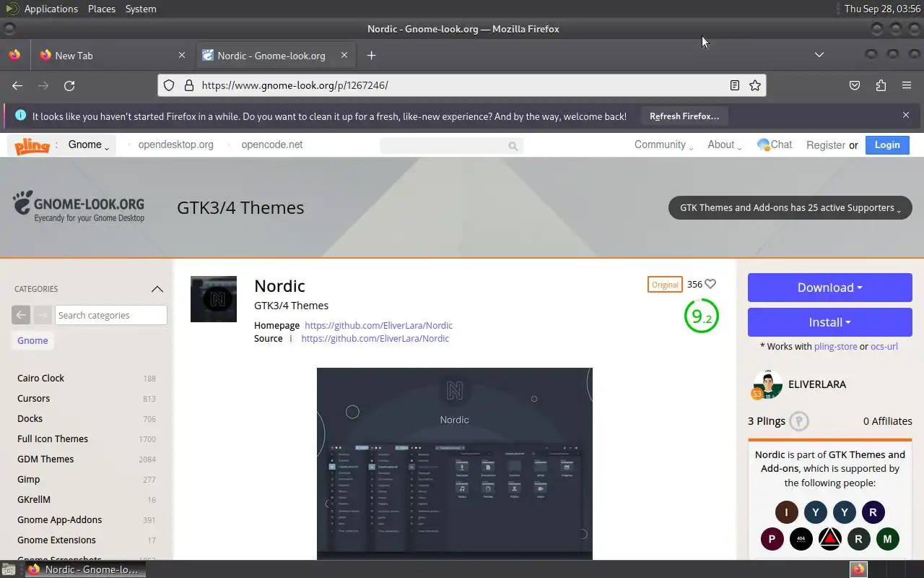The image size is (924, 578).
Task: Click the Refresh Firefox button
Action: tap(684, 116)
